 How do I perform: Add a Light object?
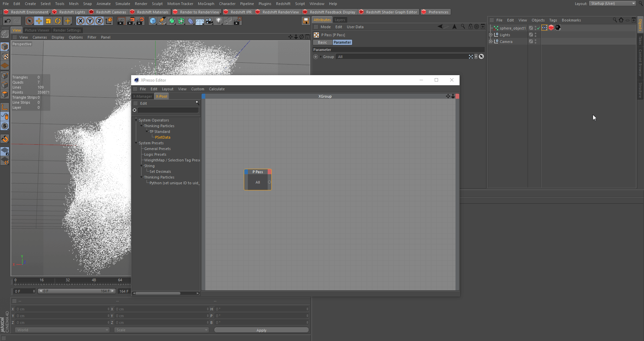pyautogui.click(x=219, y=21)
